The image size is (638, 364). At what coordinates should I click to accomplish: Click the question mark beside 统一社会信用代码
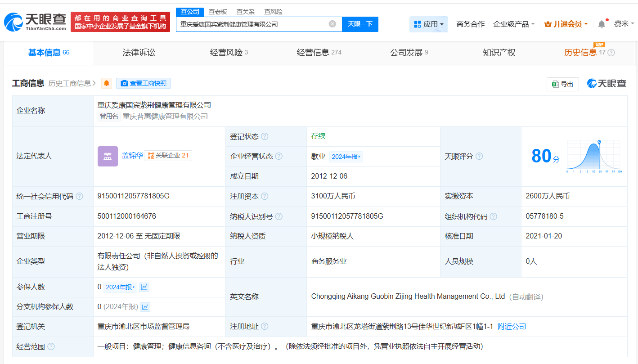coord(79,196)
